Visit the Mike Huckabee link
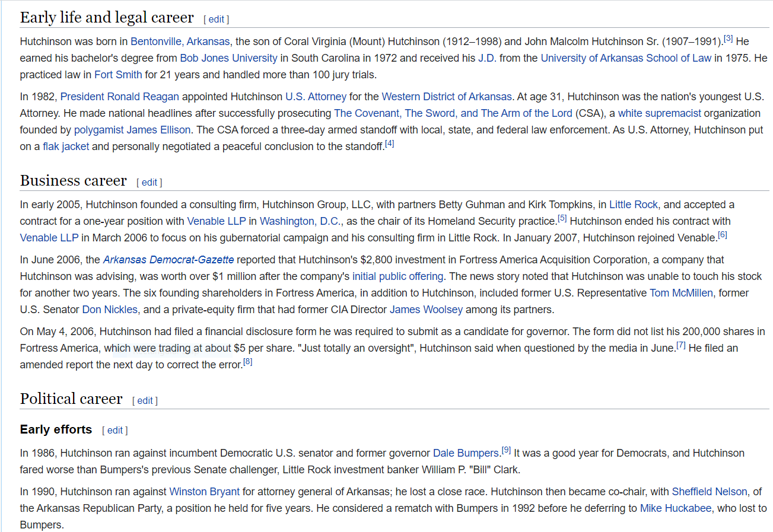This screenshot has width=773, height=532. [676, 508]
